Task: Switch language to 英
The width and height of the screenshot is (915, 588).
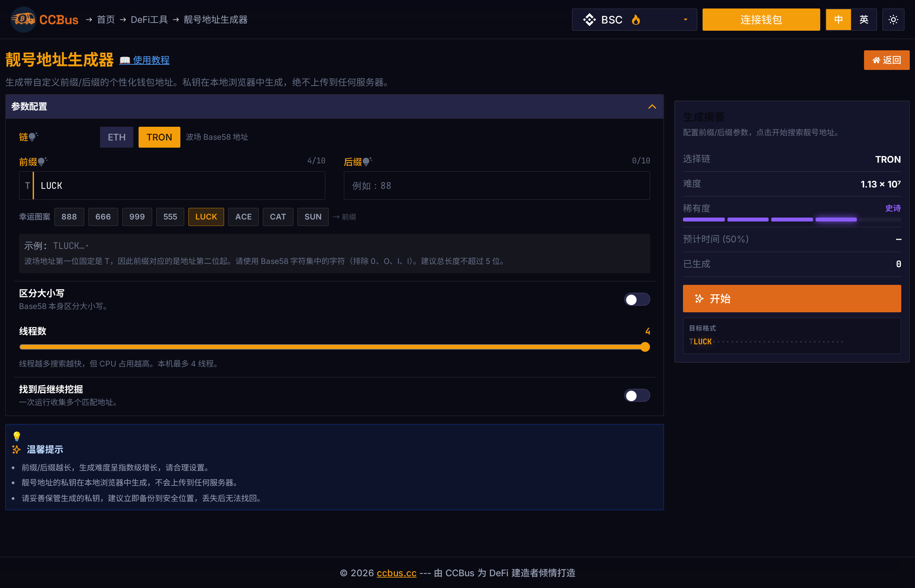Action: pyautogui.click(x=864, y=20)
